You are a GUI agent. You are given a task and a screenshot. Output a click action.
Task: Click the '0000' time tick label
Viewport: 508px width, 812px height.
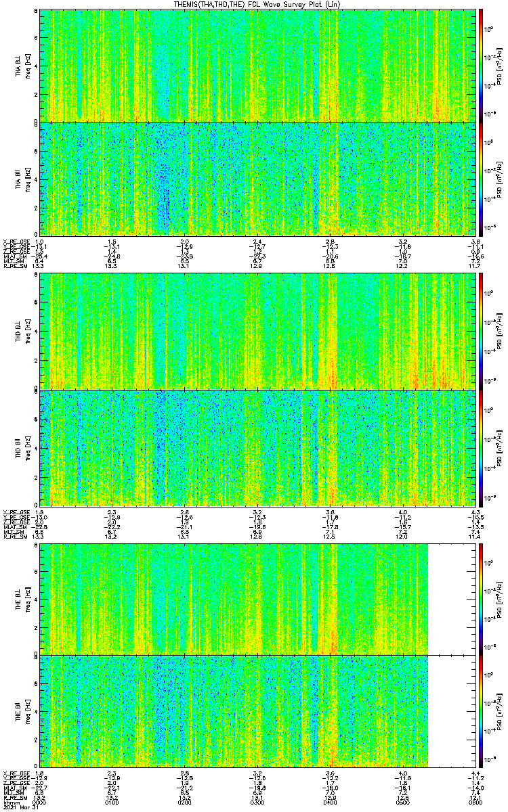40,802
